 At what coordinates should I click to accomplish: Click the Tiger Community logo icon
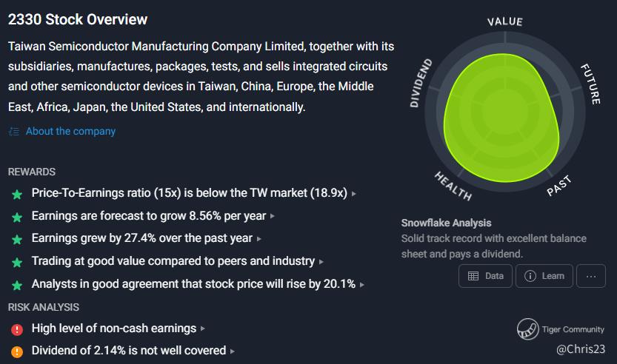[527, 329]
